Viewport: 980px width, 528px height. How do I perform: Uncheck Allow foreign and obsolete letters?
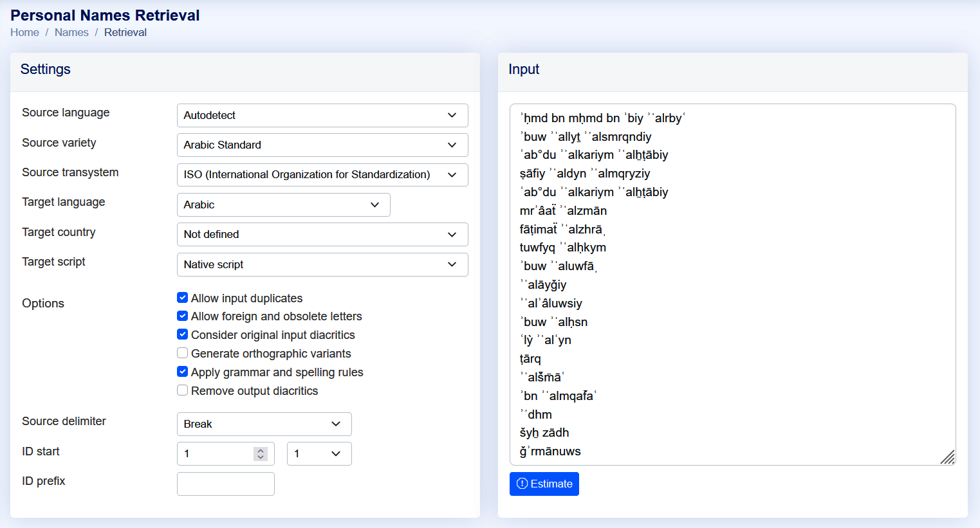click(x=183, y=316)
